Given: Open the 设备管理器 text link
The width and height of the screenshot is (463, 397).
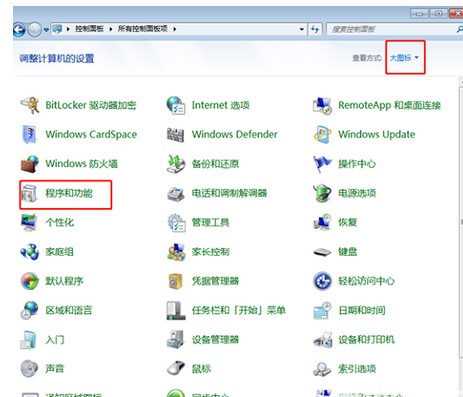Looking at the screenshot, I should (x=215, y=340).
